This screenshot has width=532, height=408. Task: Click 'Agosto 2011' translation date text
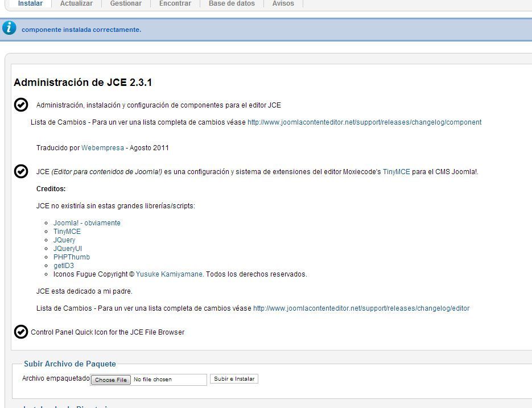point(149,147)
